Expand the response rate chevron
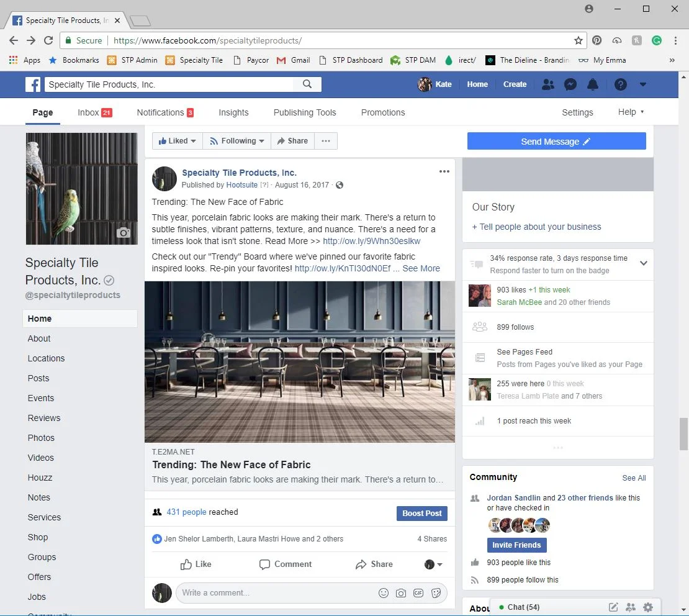Viewport: 689px width, 616px height. (x=643, y=263)
